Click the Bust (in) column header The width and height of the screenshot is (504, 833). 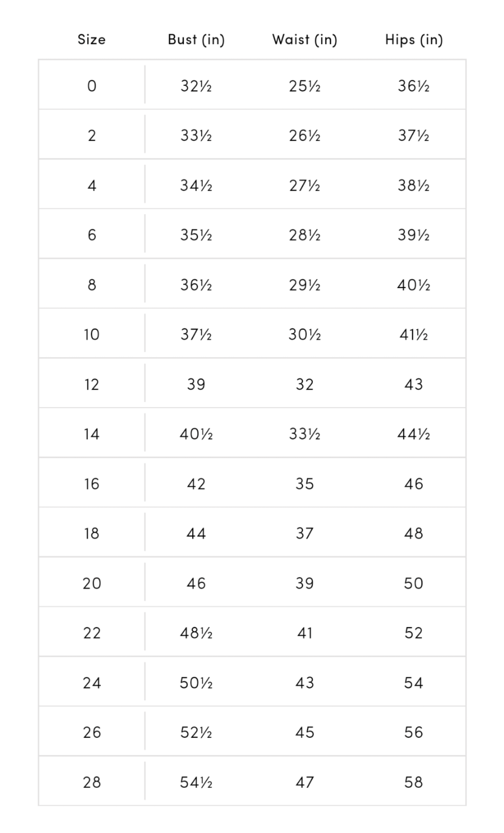(x=196, y=39)
